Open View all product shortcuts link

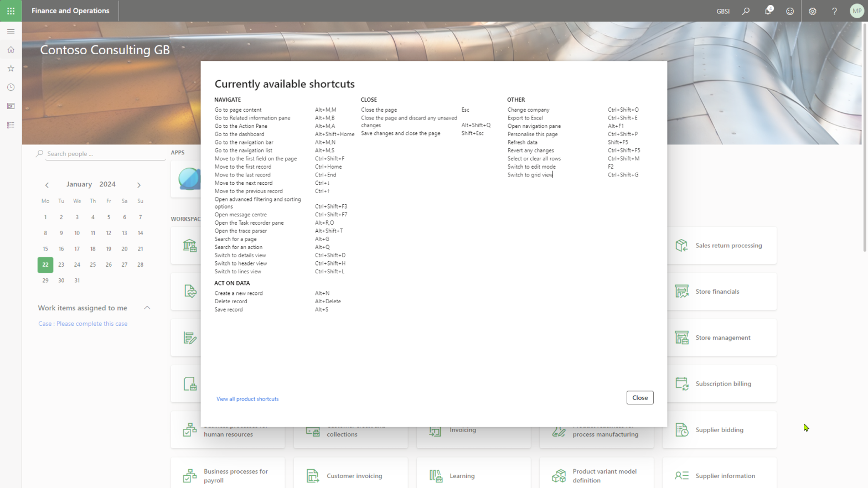coord(247,399)
